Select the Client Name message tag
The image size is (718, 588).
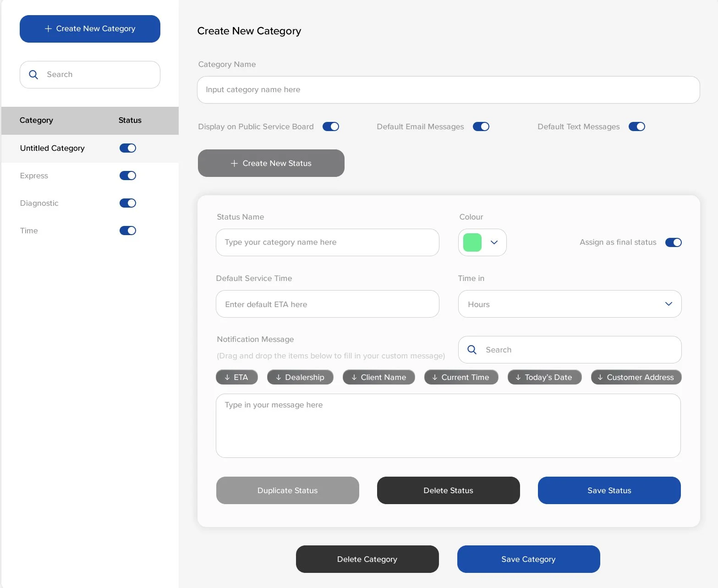(x=379, y=377)
